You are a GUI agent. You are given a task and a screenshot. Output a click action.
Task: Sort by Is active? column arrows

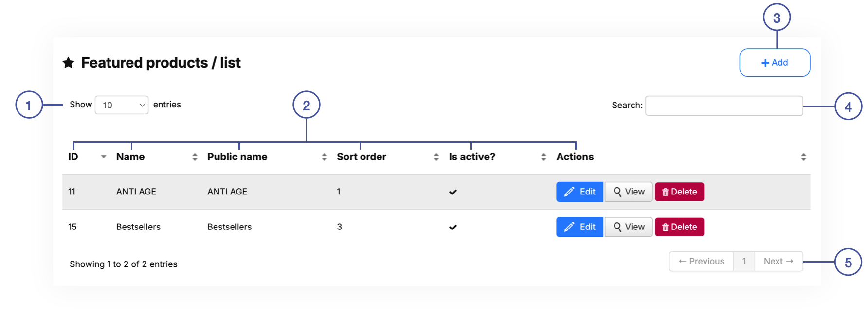point(543,157)
